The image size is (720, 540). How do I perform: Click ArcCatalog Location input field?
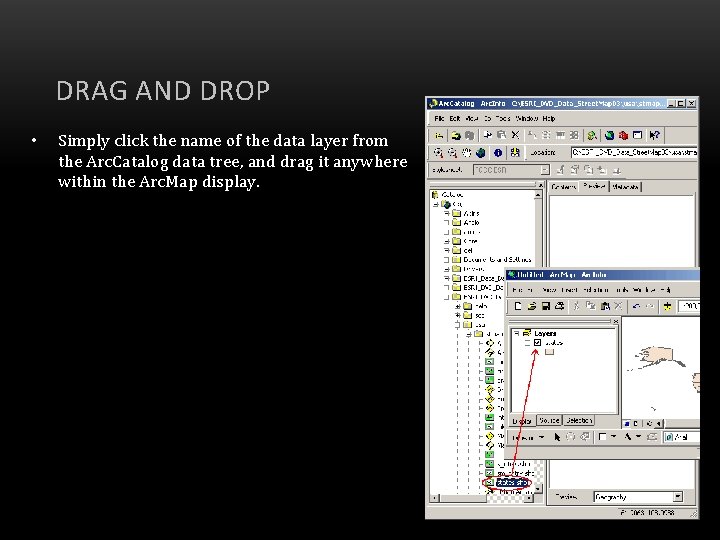[x=634, y=152]
